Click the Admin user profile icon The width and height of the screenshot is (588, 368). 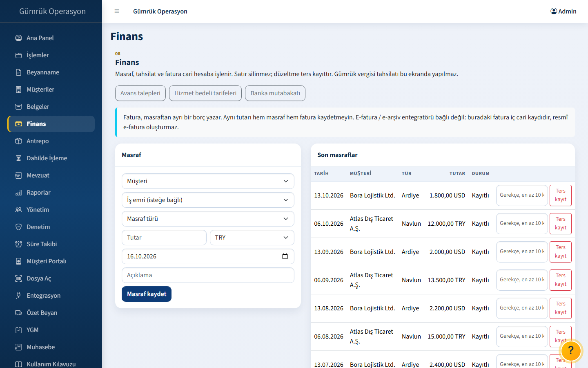click(x=554, y=11)
